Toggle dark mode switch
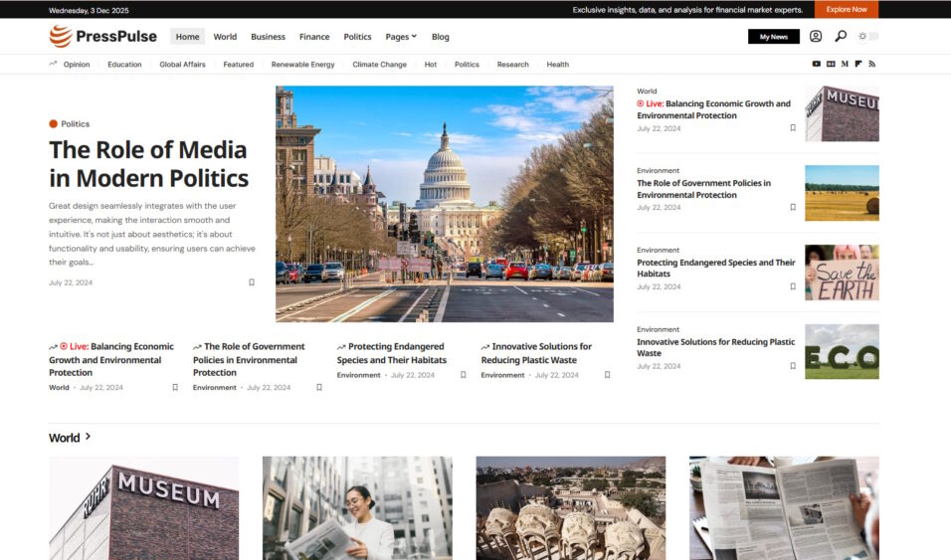This screenshot has width=951, height=560. tap(868, 37)
